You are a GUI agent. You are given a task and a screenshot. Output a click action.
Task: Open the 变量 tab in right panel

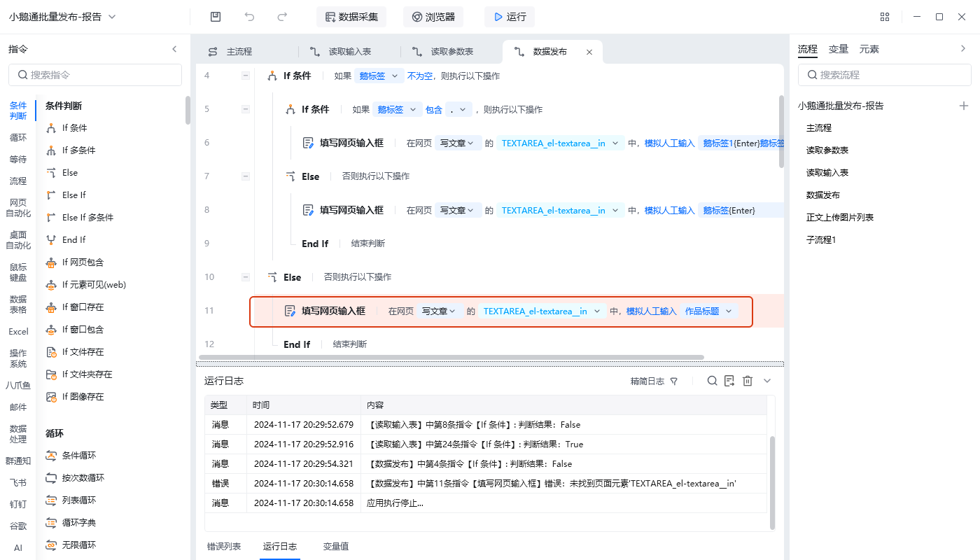[839, 49]
